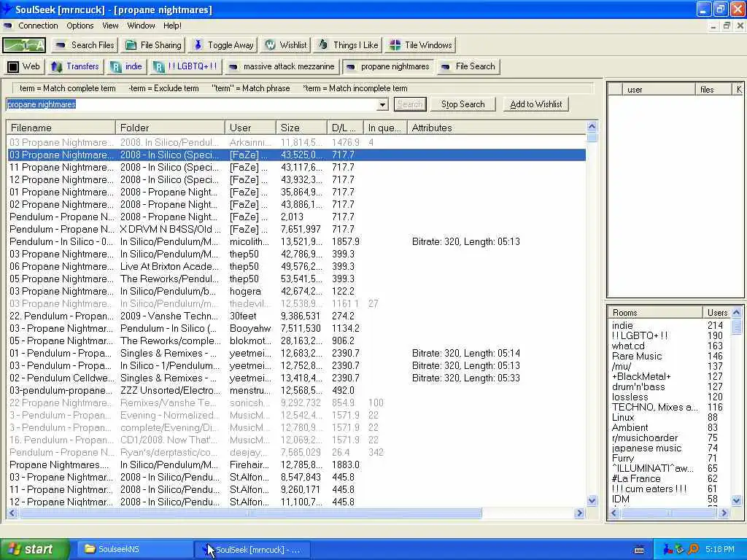Click the massive attack mezzanine tab icon
Screen dimensions: 747x560
(x=233, y=66)
